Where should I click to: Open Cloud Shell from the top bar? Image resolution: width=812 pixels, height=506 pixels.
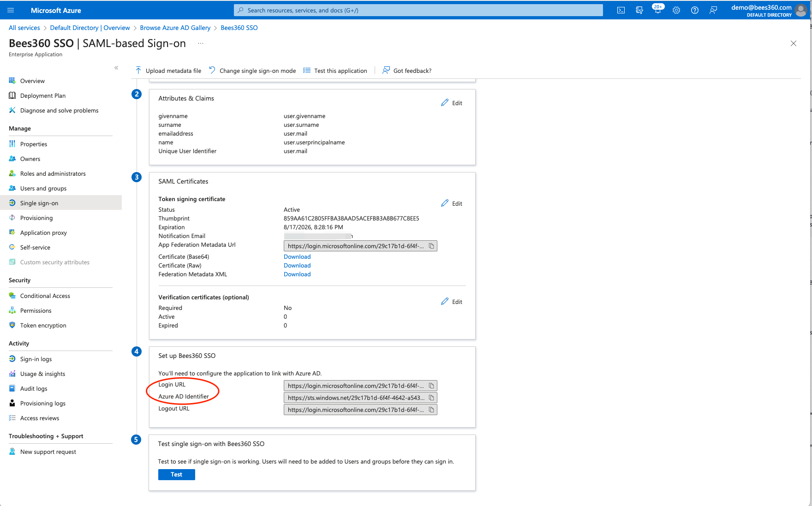coord(621,10)
